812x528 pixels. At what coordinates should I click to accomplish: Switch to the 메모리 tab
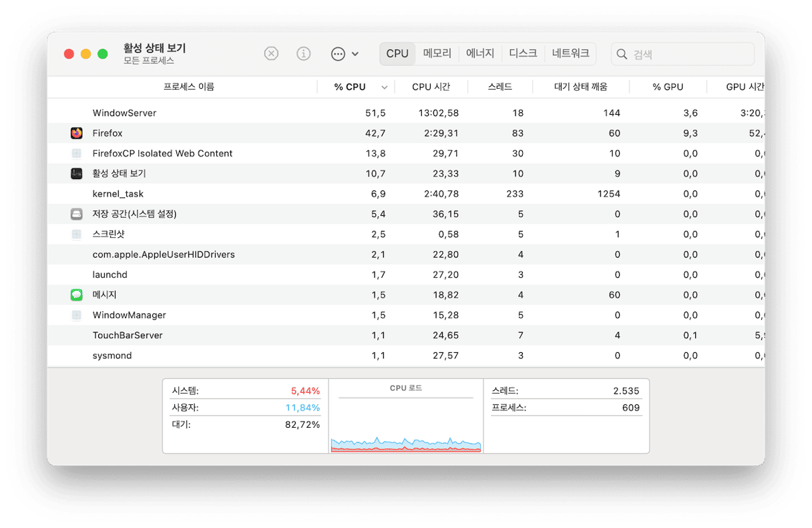click(x=437, y=53)
